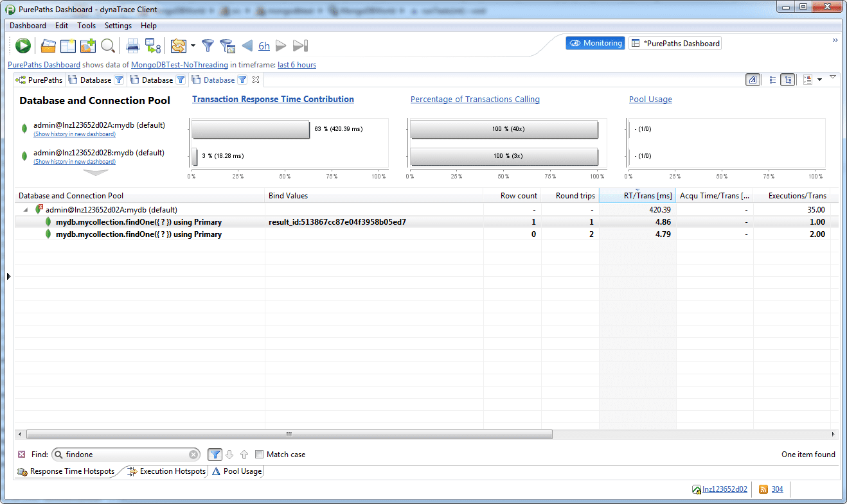Toggle the flat list view button

tap(772, 80)
